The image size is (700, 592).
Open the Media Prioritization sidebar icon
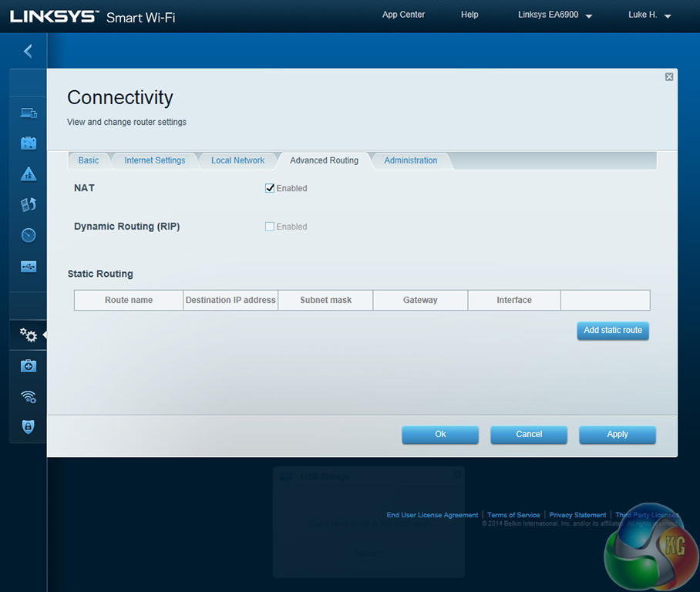29,205
